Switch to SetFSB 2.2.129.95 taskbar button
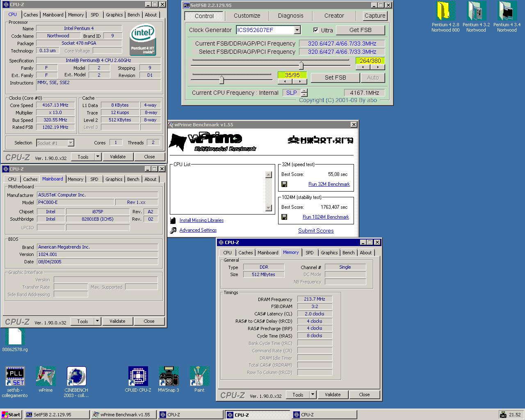The width and height of the screenshot is (525, 420). [x=57, y=415]
